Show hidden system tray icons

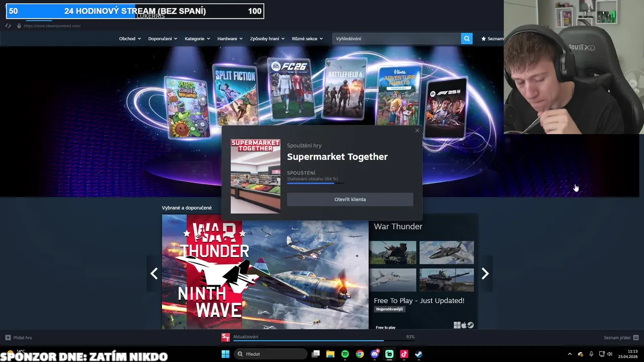[x=570, y=354]
